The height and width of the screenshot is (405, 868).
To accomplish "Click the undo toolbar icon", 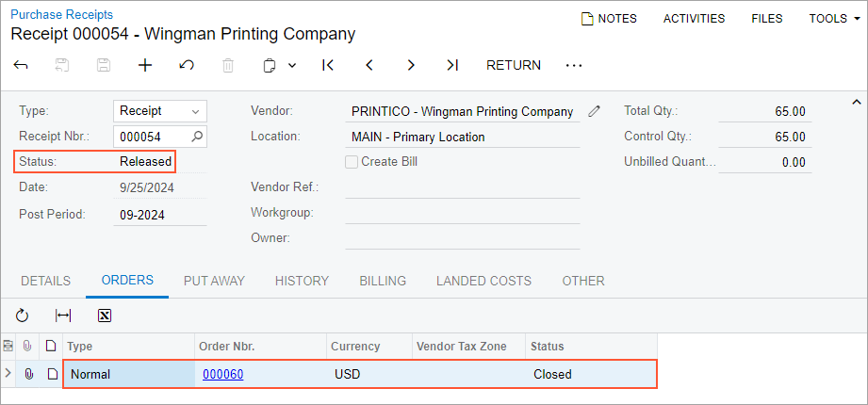I will pos(187,65).
